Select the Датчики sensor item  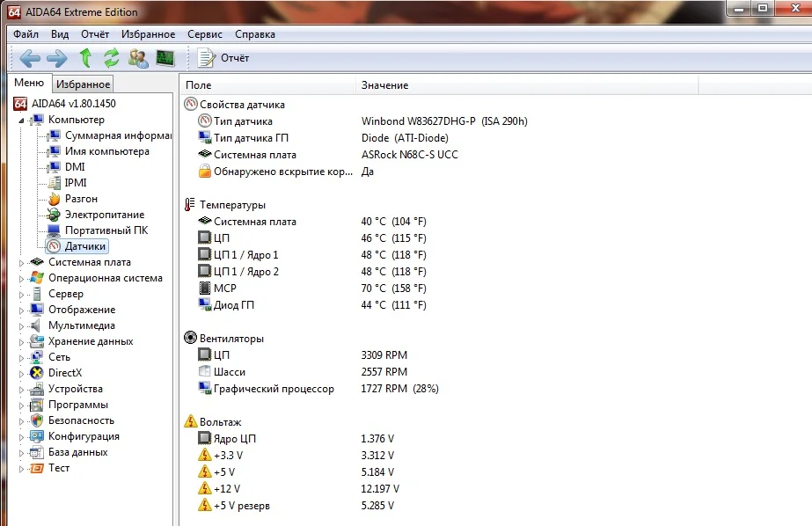tap(77, 246)
